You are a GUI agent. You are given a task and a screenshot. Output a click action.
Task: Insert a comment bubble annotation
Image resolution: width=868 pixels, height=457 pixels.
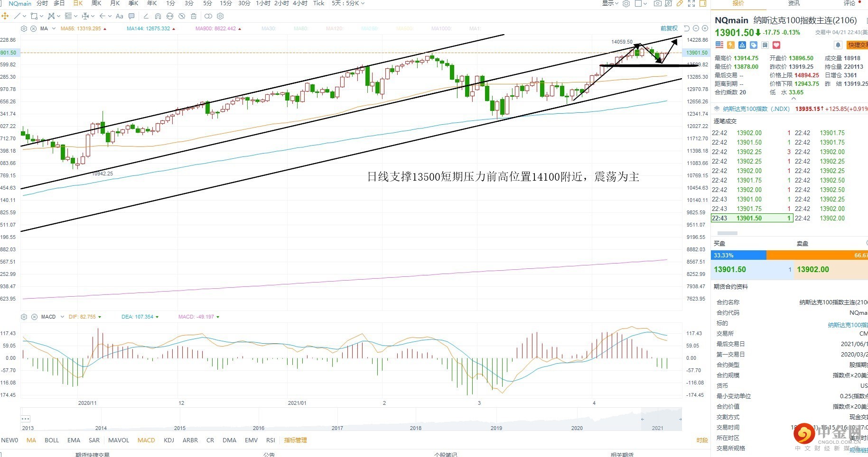tap(131, 16)
